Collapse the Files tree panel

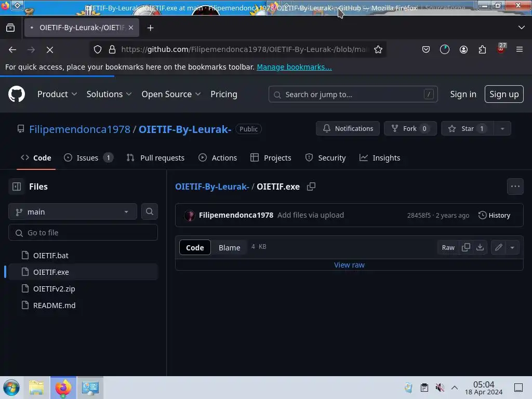pyautogui.click(x=17, y=187)
